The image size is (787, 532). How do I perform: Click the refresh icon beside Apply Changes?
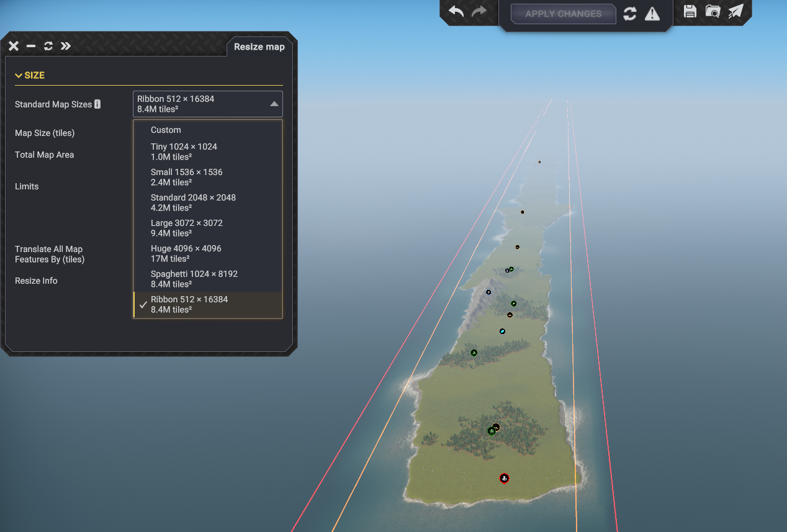click(x=630, y=14)
